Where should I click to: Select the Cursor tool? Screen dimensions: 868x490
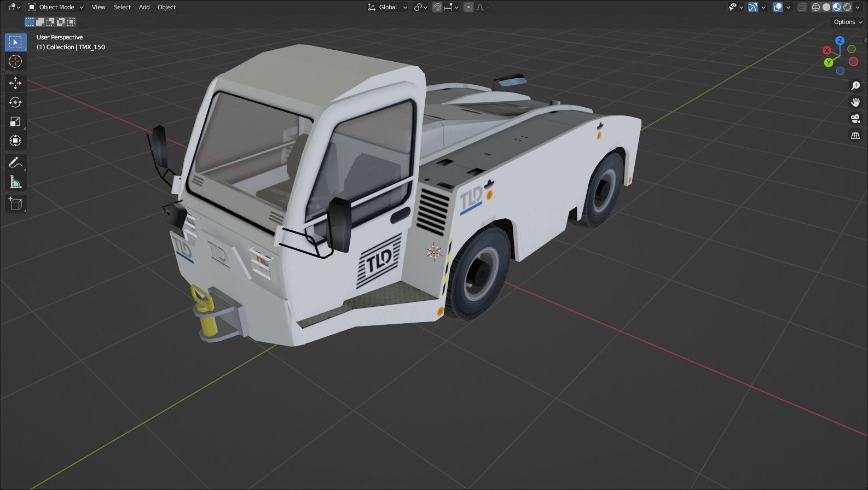15,61
